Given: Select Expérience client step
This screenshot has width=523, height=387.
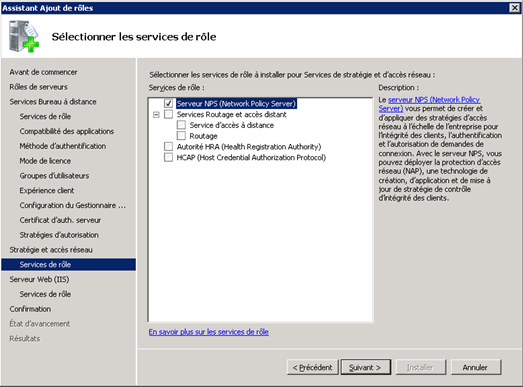Looking at the screenshot, I should (47, 190).
